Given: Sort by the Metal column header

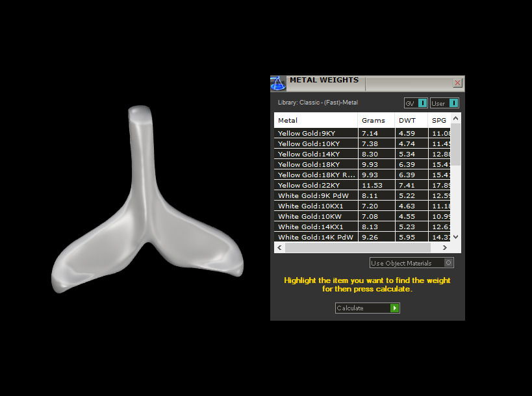Looking at the screenshot, I should click(316, 120).
